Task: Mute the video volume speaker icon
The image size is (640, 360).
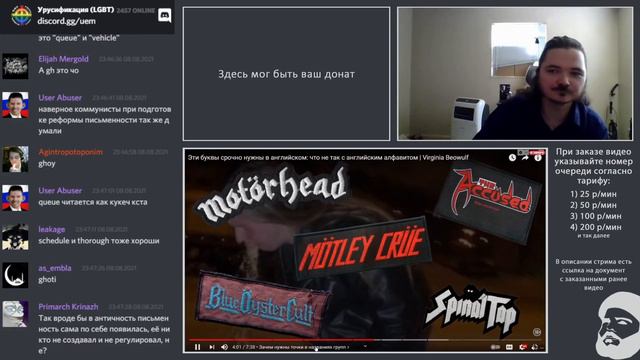Action: (224, 347)
